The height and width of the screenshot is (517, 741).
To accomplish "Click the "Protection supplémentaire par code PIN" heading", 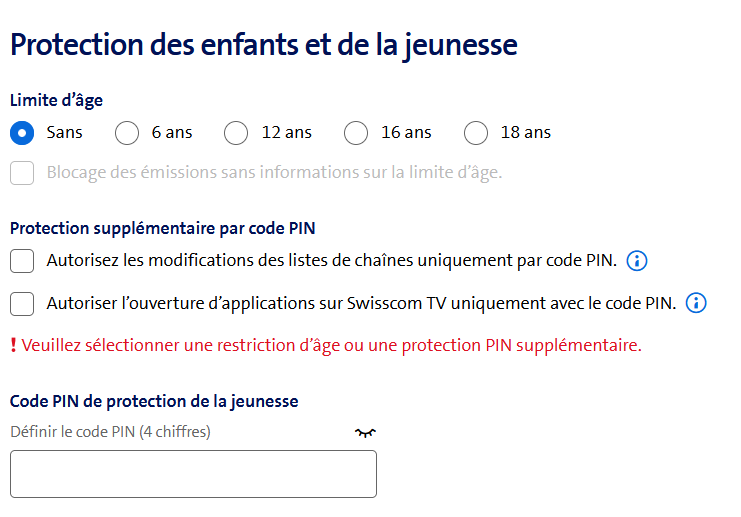I will pyautogui.click(x=163, y=228).
